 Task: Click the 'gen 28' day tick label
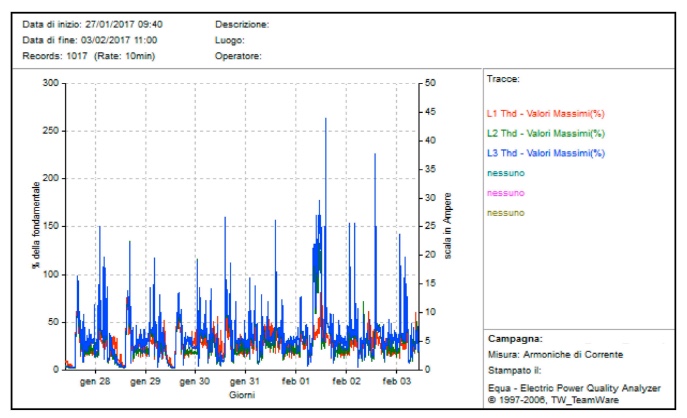(x=96, y=382)
